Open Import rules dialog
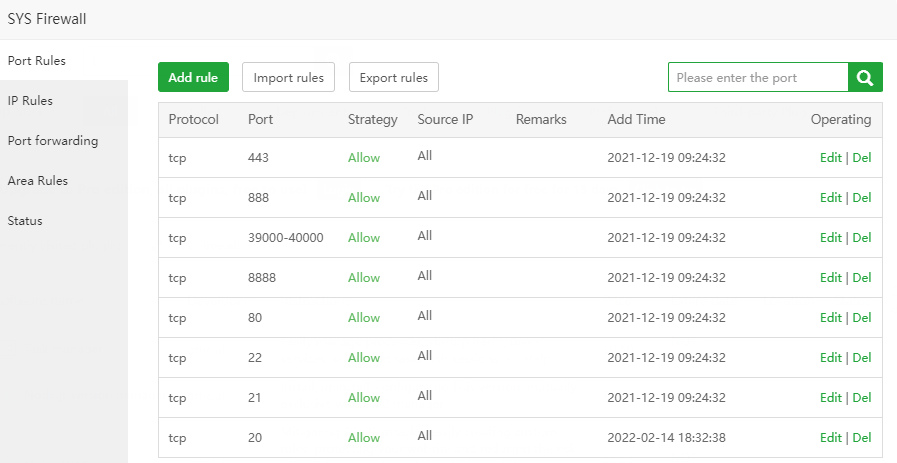897x463 pixels. (x=288, y=77)
